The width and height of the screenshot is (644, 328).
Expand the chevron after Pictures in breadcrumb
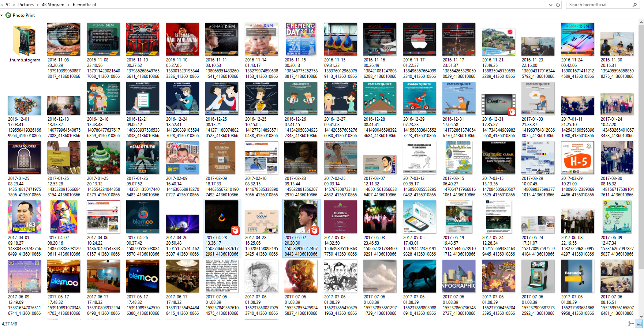[38, 5]
